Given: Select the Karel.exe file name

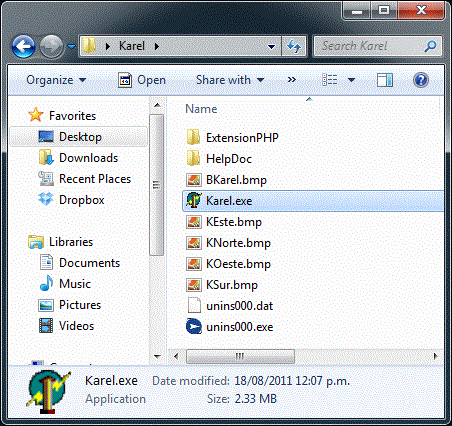Looking at the screenshot, I should point(229,201).
